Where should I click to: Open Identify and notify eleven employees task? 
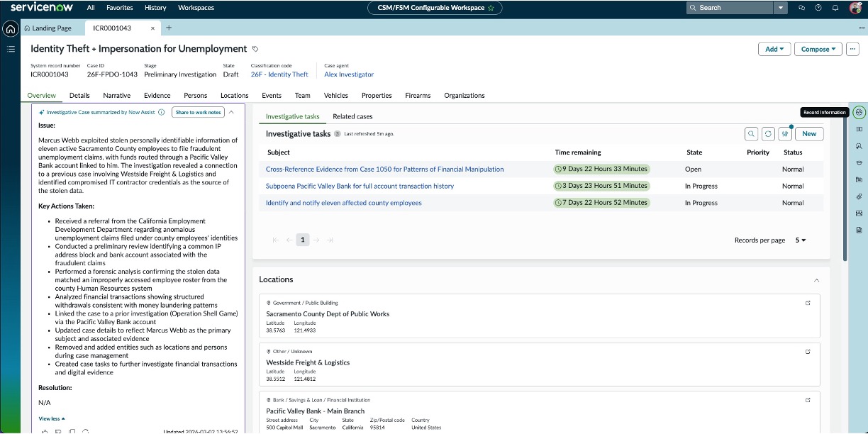344,203
